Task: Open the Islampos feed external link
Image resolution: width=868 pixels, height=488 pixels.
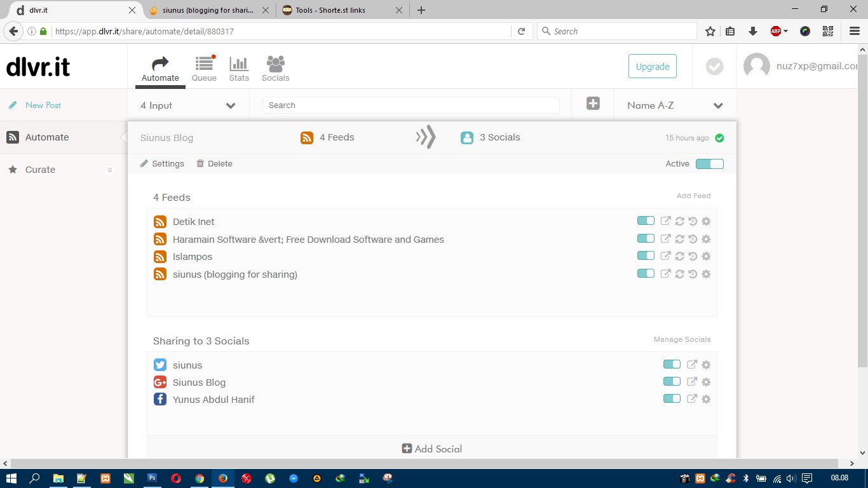Action: tap(665, 256)
